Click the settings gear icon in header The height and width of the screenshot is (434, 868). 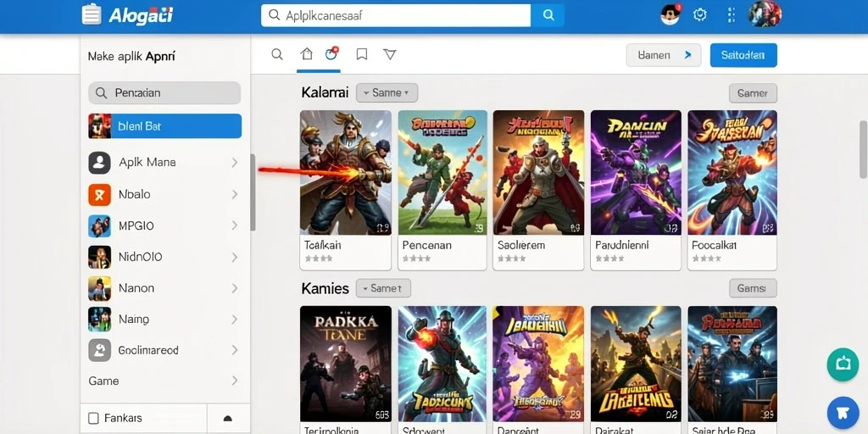tap(699, 15)
